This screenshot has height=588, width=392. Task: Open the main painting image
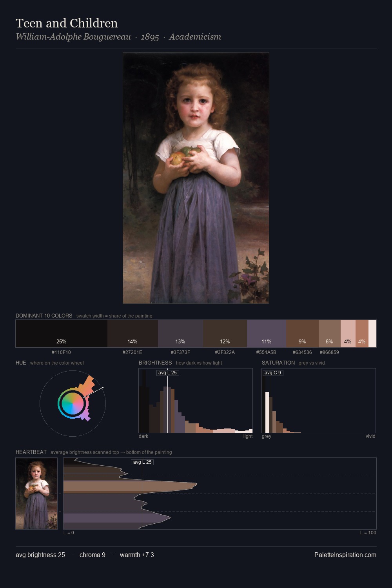coord(196,178)
